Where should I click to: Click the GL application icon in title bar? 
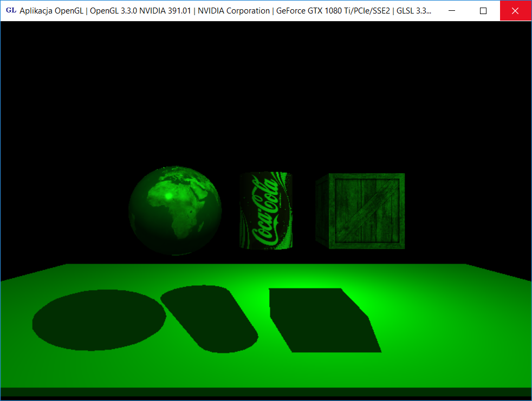(x=11, y=10)
